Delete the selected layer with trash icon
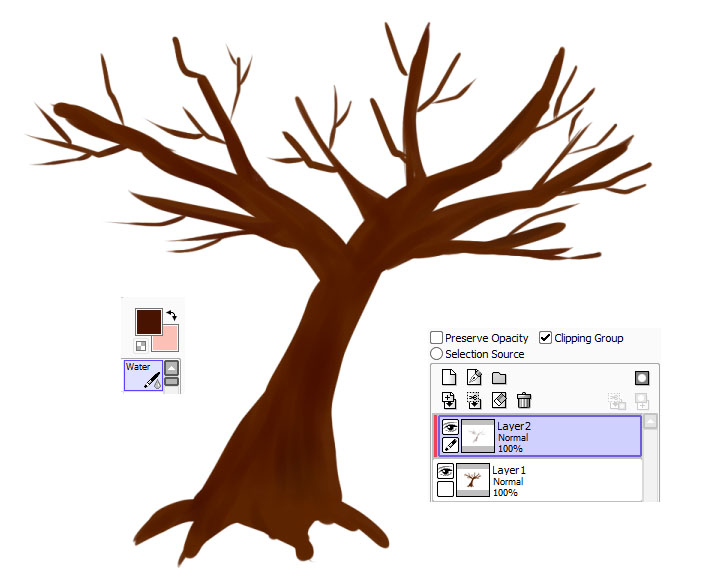Viewport: 717px width, 568px height. tap(524, 400)
